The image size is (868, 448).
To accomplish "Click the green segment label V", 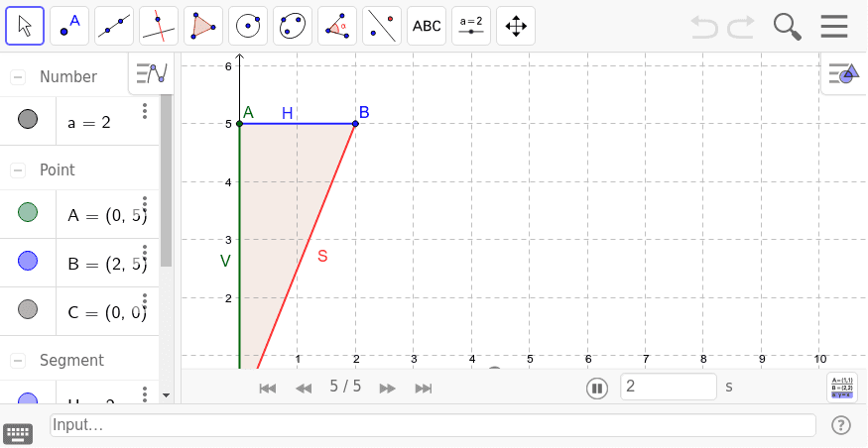I will (x=225, y=261).
